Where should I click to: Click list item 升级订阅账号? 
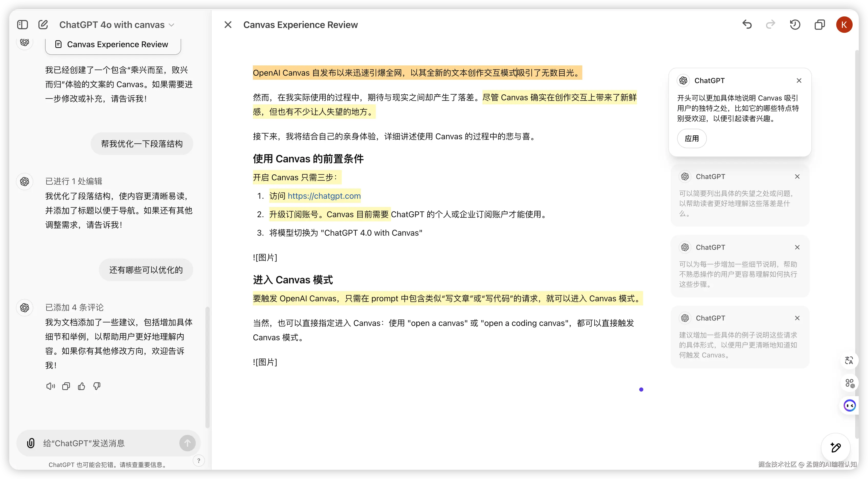click(x=408, y=215)
